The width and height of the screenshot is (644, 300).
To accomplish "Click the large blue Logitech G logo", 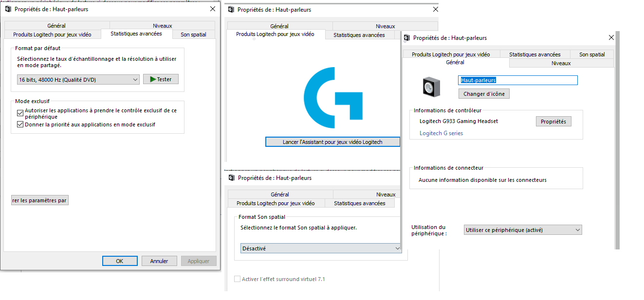I will point(333,98).
